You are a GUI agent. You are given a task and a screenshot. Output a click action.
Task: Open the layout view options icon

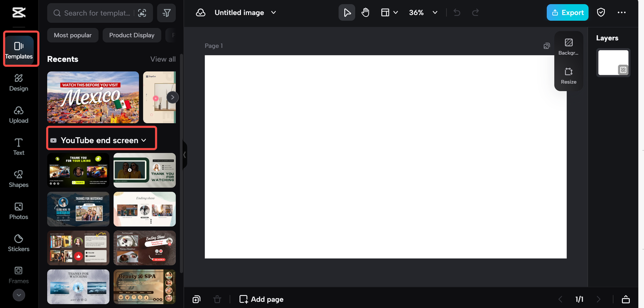click(x=385, y=13)
